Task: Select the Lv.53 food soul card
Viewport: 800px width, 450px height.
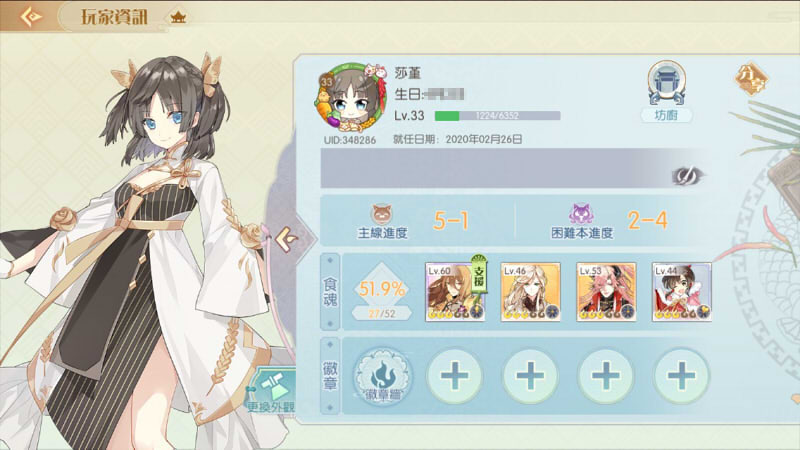Action: [x=606, y=292]
